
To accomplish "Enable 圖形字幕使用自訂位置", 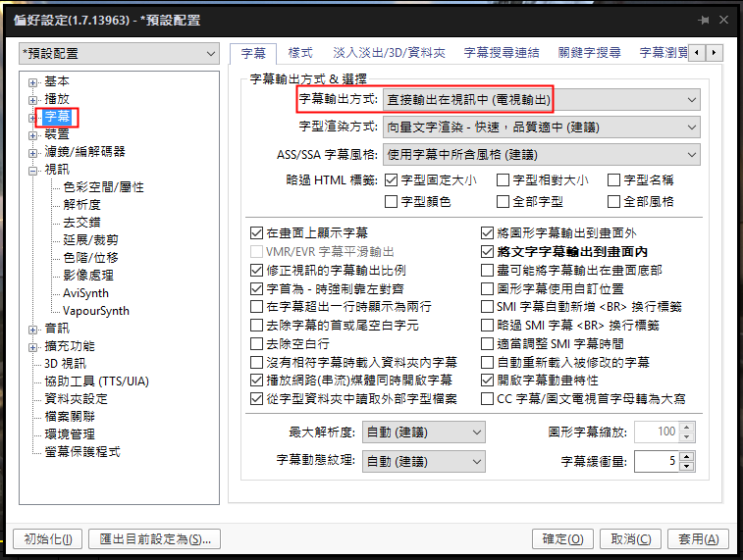I will click(487, 288).
